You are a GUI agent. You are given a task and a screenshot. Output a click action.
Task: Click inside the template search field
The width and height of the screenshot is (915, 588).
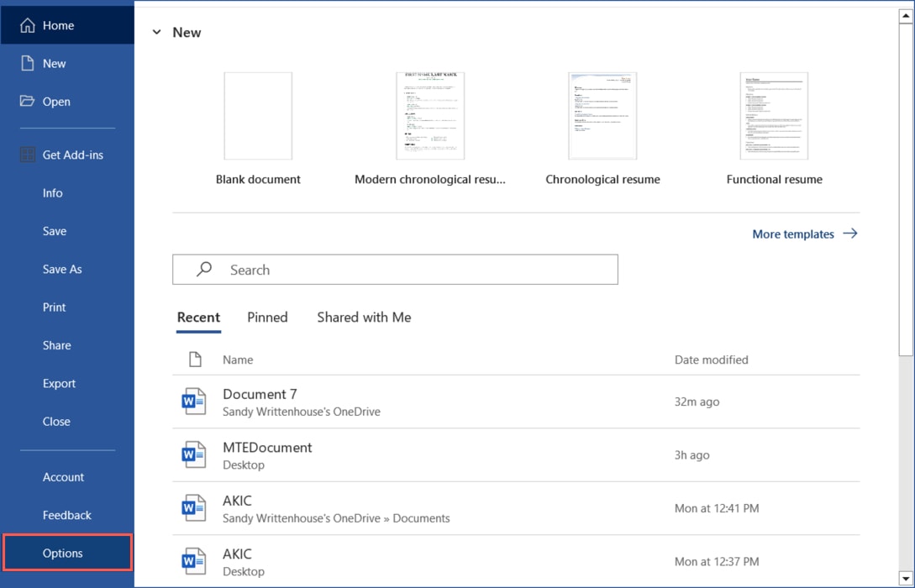click(395, 270)
